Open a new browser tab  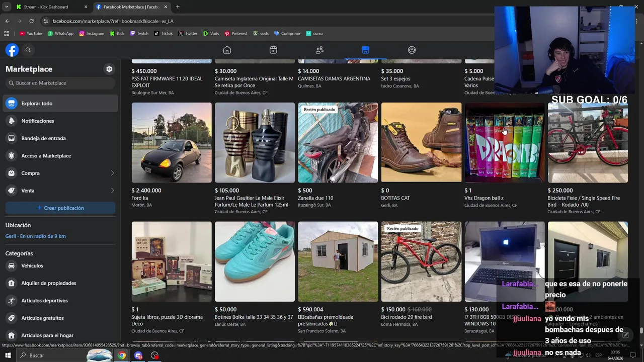pos(178,7)
